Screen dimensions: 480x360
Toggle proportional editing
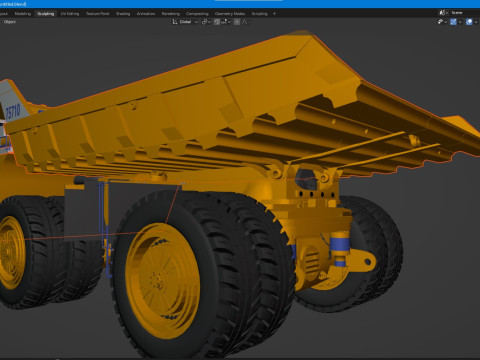237,22
